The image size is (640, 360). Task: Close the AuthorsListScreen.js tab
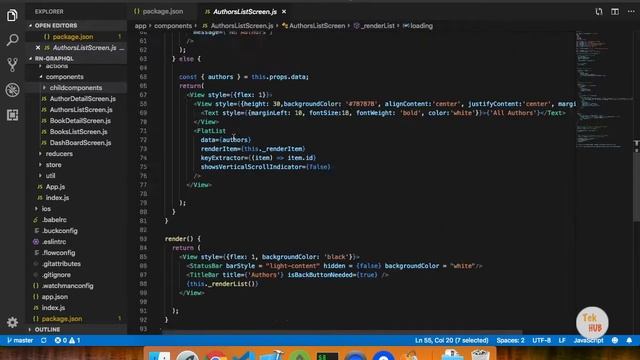click(x=284, y=12)
